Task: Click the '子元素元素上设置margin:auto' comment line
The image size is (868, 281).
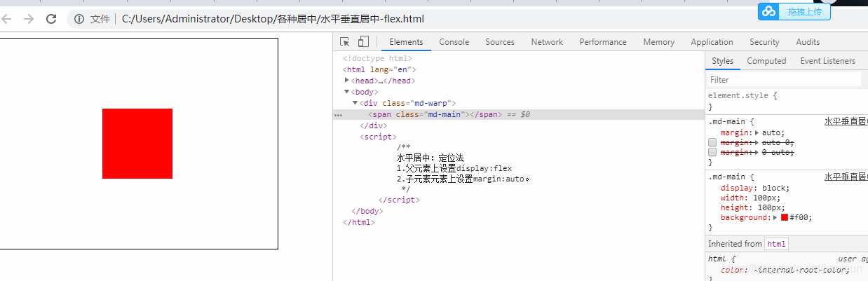Action: coord(463,179)
